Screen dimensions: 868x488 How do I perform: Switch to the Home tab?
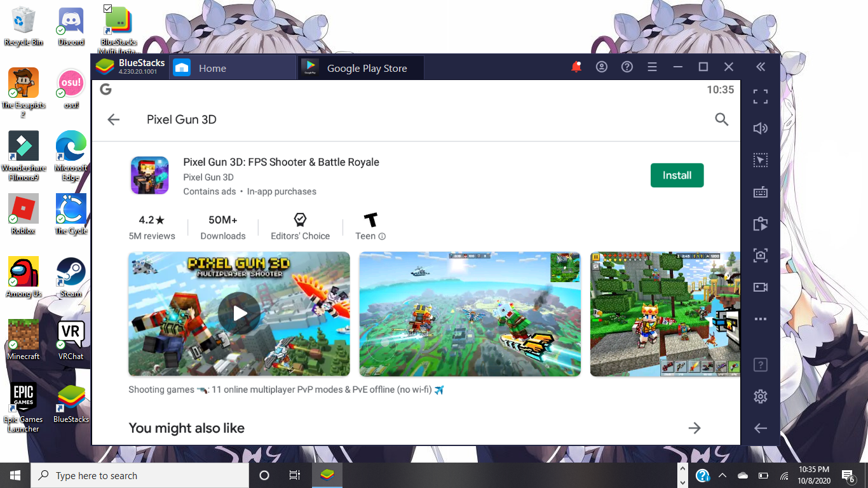coord(233,67)
